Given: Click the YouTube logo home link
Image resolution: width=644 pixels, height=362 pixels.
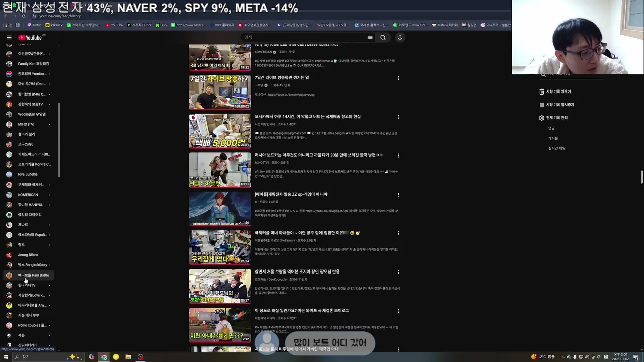Looking at the screenshot, I should pyautogui.click(x=30, y=38).
